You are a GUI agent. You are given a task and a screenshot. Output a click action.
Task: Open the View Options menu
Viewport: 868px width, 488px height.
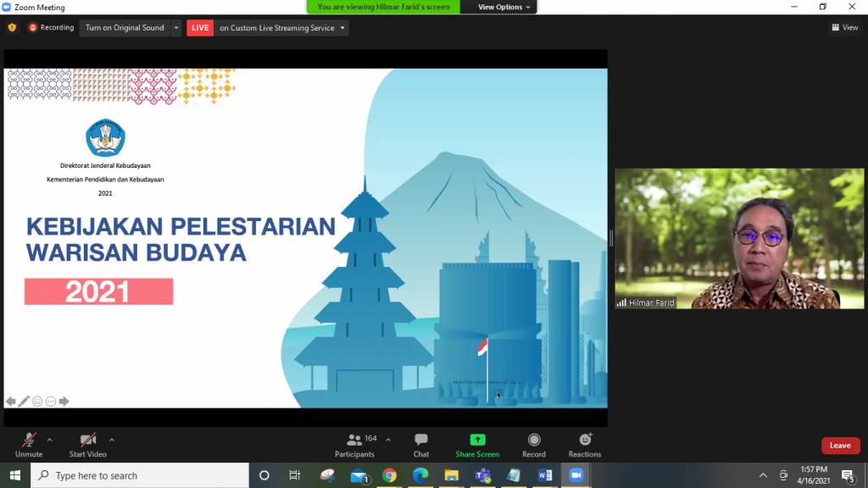504,7
